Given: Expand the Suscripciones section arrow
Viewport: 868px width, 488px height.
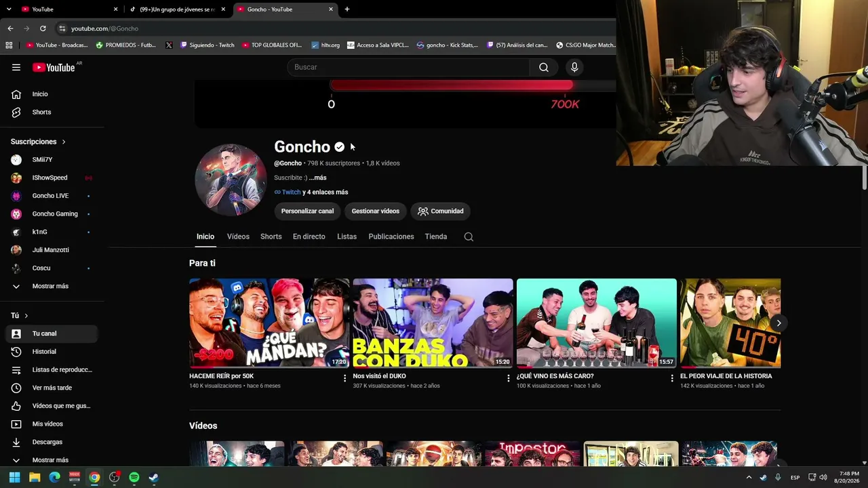Looking at the screenshot, I should tap(64, 142).
